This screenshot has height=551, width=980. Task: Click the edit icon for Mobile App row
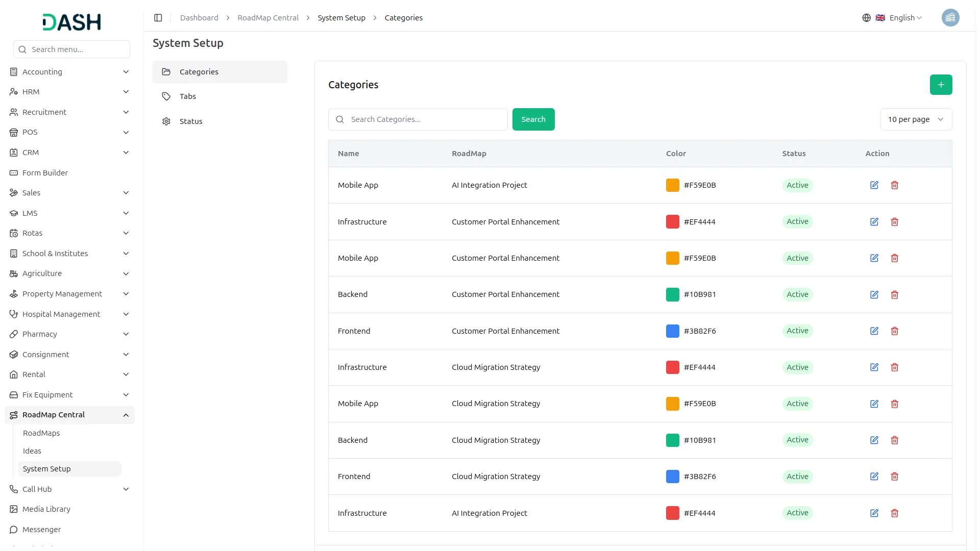[x=874, y=185]
